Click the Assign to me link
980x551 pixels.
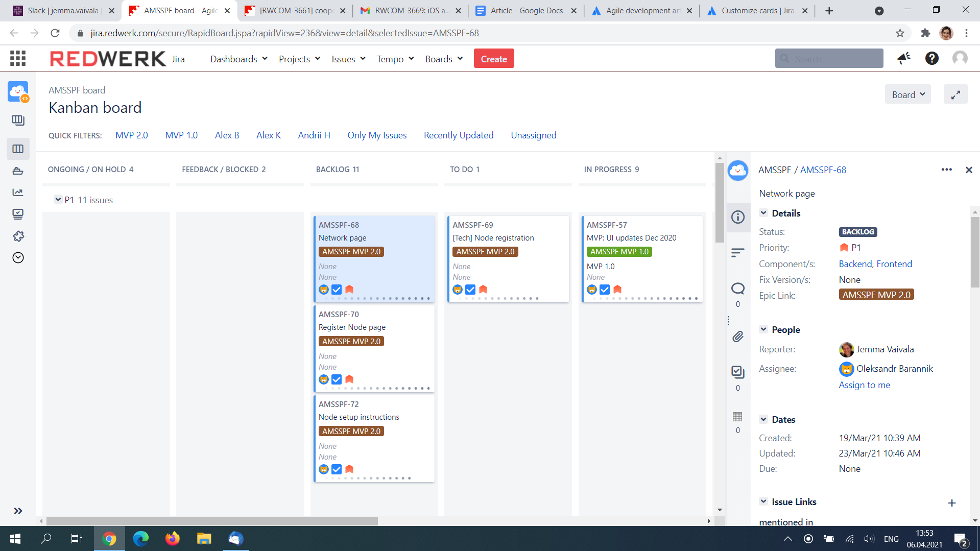click(x=864, y=385)
